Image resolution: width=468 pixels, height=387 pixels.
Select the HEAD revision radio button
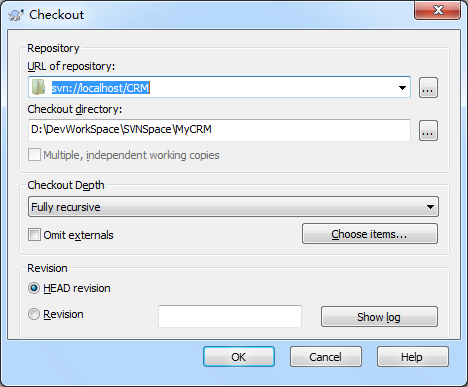coord(34,288)
